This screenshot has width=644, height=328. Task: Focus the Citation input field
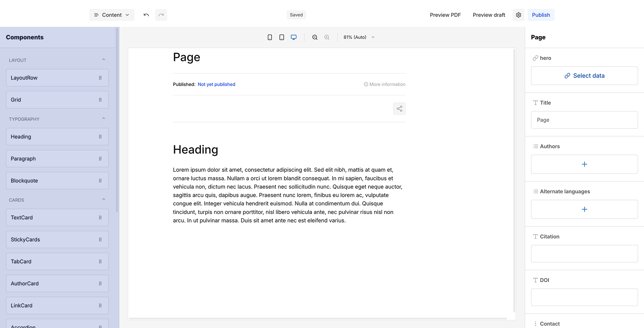584,254
